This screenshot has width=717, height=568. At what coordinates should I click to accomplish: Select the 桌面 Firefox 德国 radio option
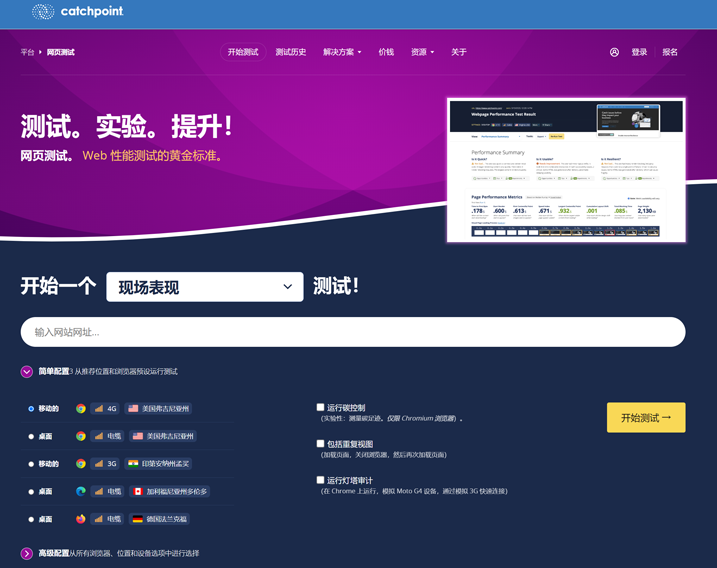[x=31, y=519]
